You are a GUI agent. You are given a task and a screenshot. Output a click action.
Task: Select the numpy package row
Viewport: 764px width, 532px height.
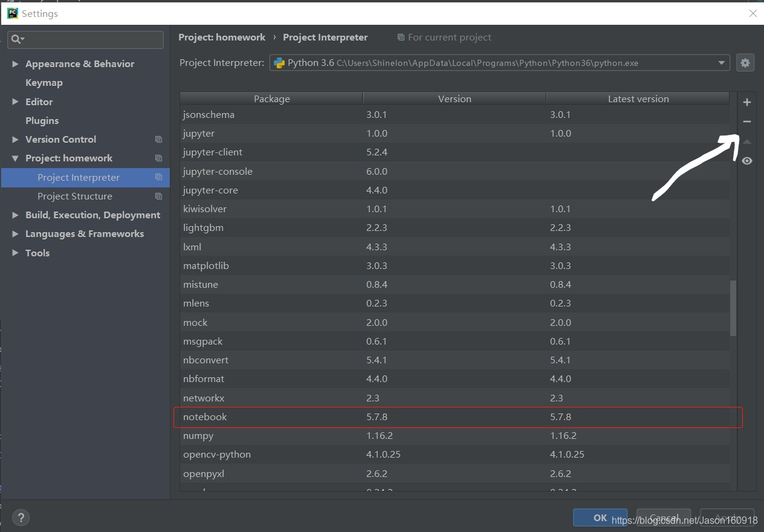[x=455, y=436]
